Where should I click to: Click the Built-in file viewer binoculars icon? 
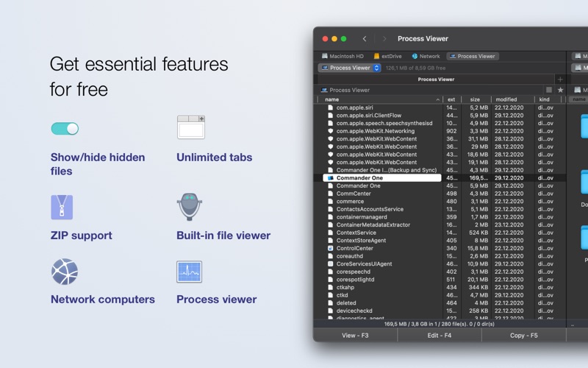[189, 207]
